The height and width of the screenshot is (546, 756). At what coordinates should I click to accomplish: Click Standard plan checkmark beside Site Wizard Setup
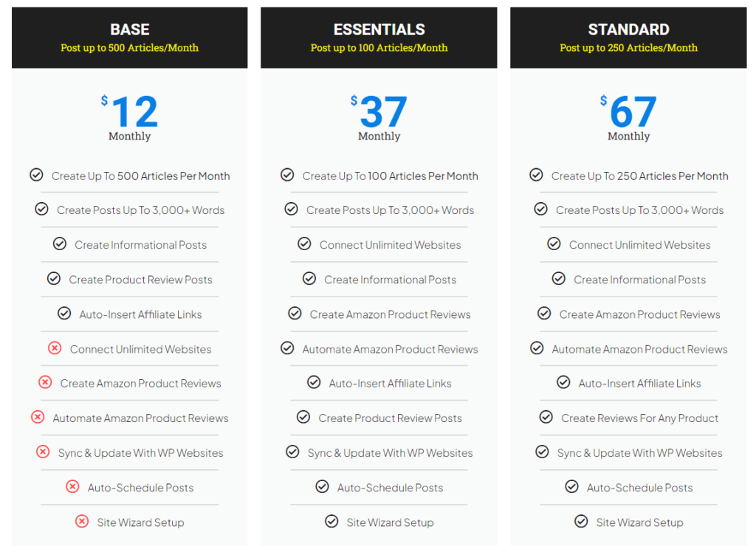coord(581,521)
